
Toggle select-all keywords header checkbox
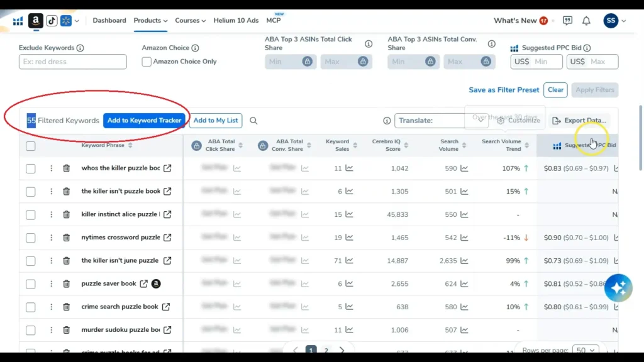(30, 146)
